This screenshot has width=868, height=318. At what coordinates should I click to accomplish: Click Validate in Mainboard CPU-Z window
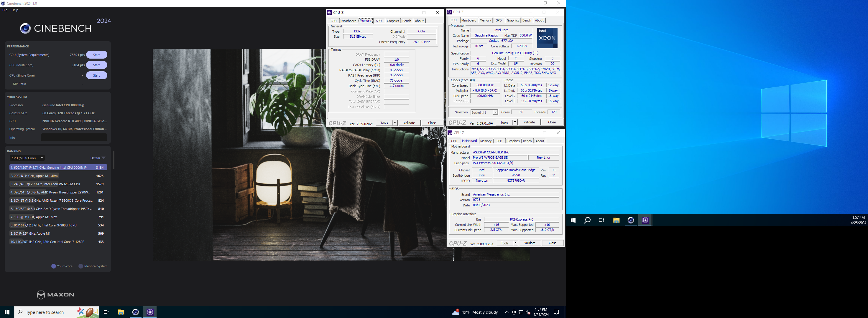click(x=530, y=243)
